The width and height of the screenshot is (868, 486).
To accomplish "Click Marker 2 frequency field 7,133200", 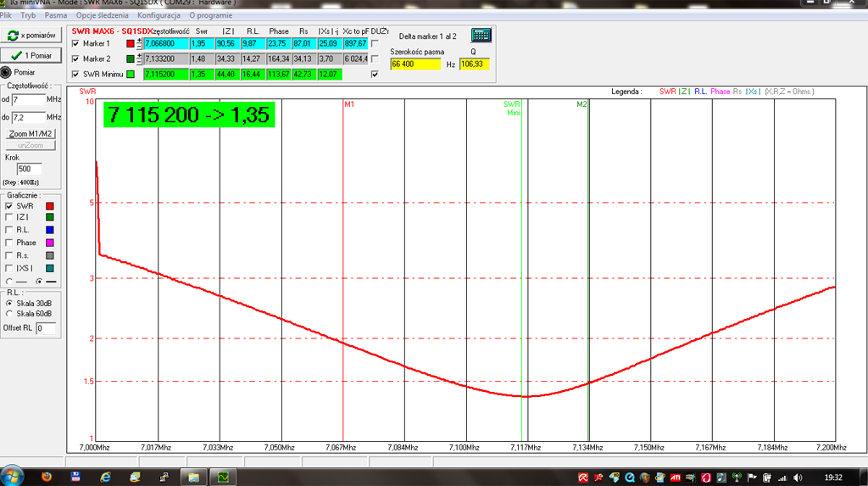I will coord(165,59).
